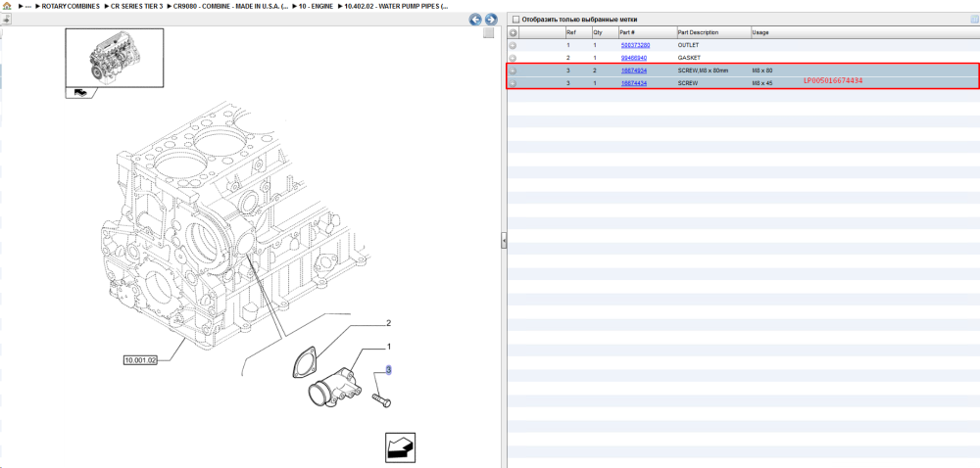Open the 10.402.02 - WATER PUMP PIPES breadcrumb
The image size is (980, 468).
point(396,6)
